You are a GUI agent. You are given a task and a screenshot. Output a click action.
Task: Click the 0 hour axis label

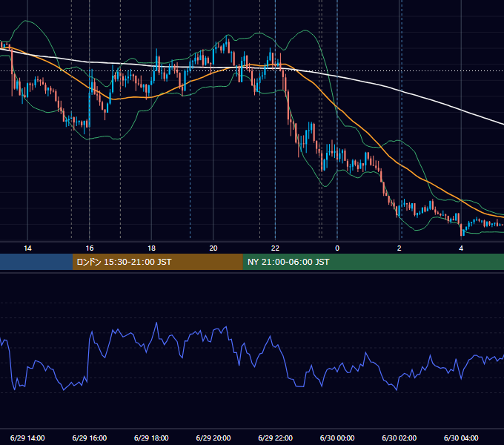(337, 248)
